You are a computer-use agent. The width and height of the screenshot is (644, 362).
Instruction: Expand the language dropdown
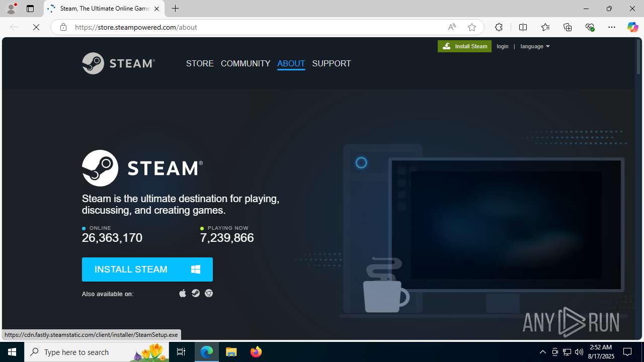pos(535,46)
